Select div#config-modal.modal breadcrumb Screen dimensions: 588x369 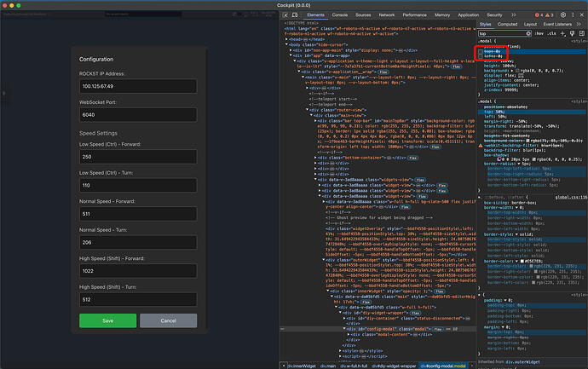[443, 366]
